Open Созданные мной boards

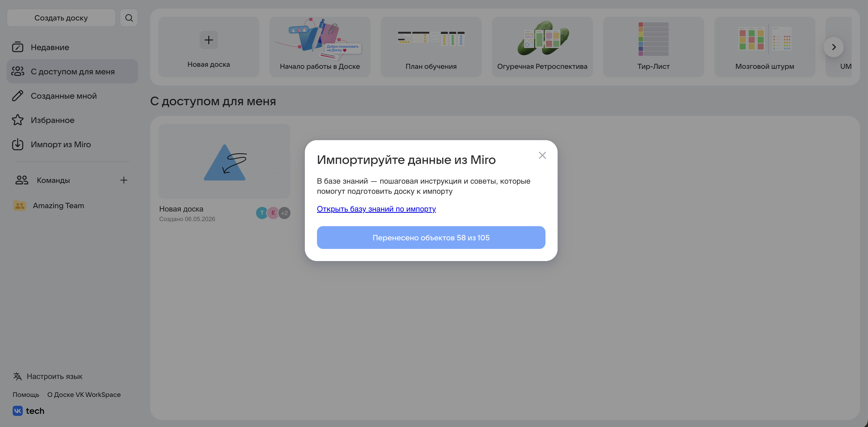(x=72, y=96)
